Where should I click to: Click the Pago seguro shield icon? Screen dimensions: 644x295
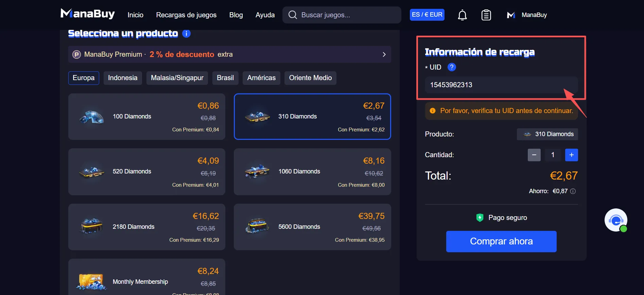(480, 218)
